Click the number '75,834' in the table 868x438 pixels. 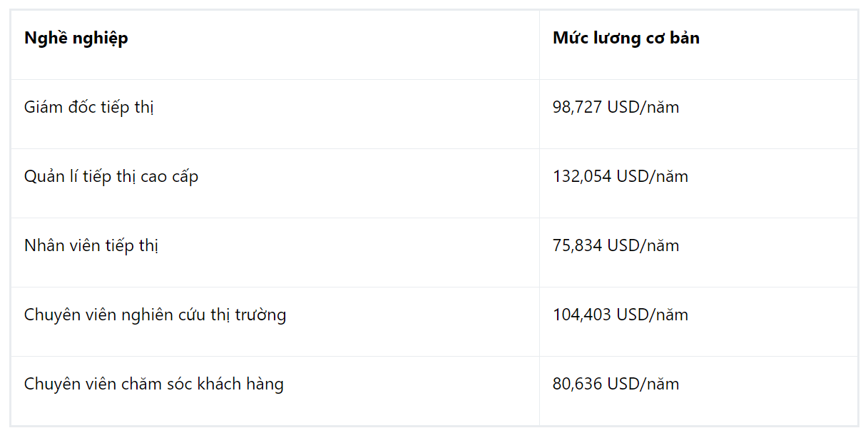coord(578,245)
